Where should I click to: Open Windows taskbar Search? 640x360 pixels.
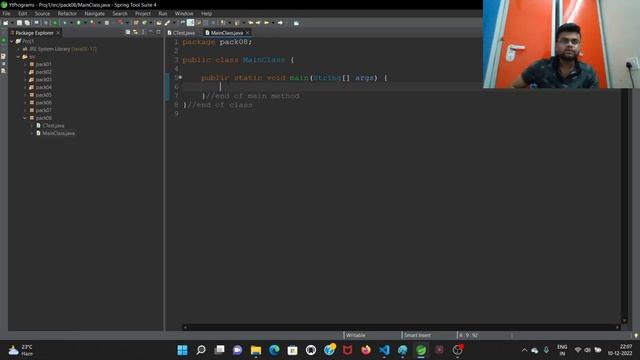tap(201, 350)
